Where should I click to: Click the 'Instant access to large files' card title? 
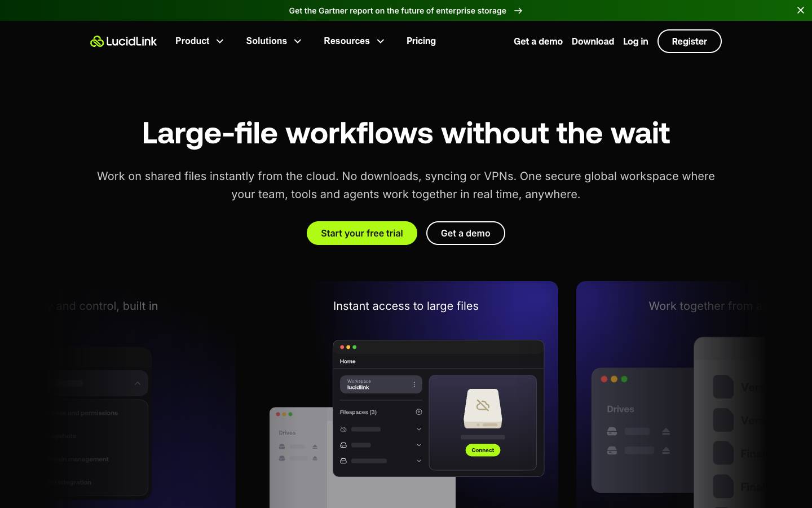click(406, 306)
